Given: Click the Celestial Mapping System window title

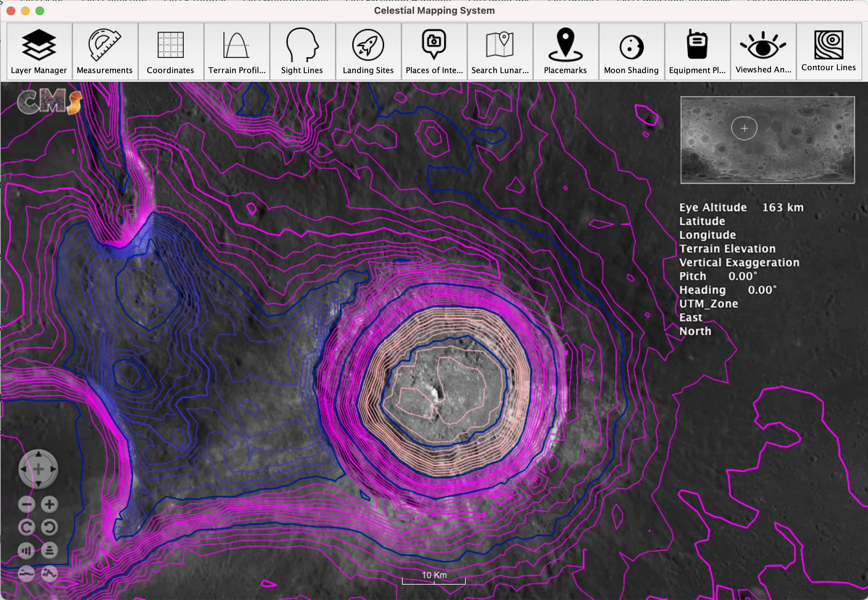Looking at the screenshot, I should tap(434, 10).
